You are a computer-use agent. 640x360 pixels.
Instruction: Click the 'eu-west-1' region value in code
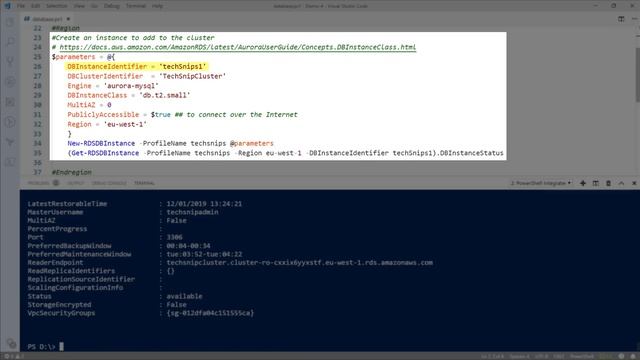125,124
